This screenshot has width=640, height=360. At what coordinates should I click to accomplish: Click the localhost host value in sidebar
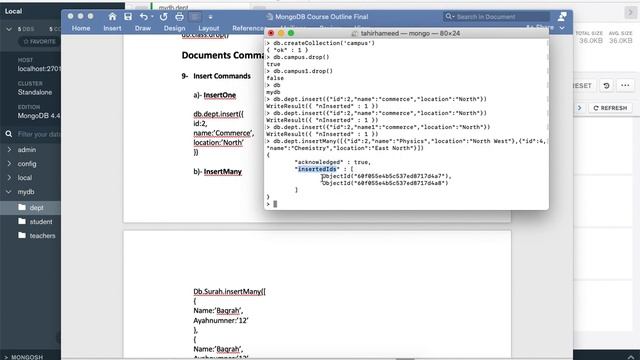click(x=39, y=69)
